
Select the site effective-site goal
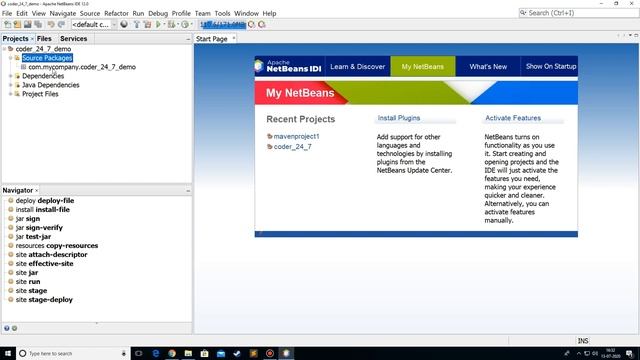pos(44,263)
